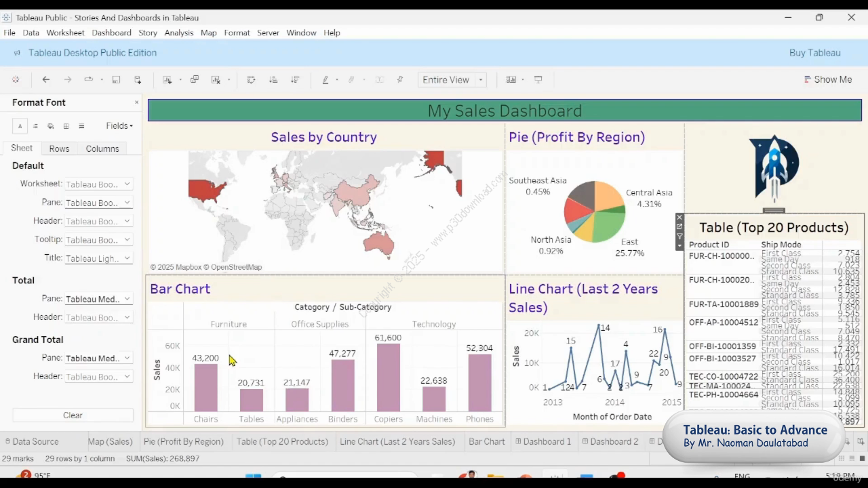
Task: Open the New Worksheet dropdown arrow
Action: (x=180, y=80)
